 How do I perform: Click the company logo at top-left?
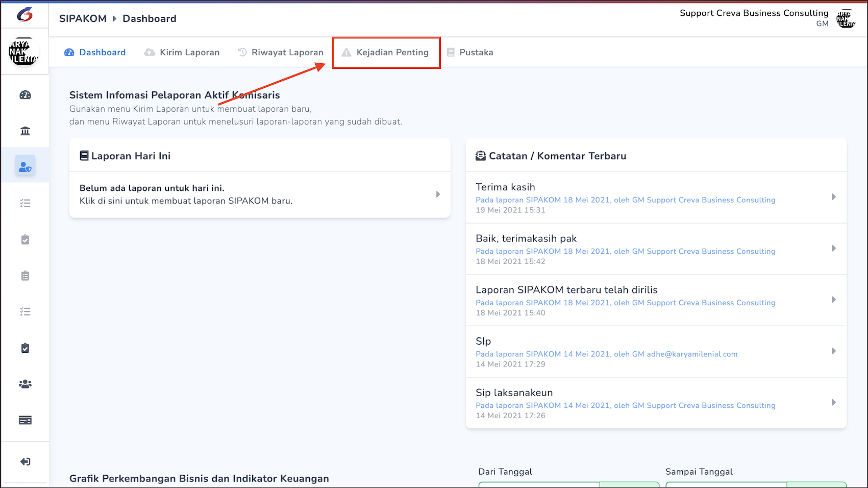[x=24, y=15]
